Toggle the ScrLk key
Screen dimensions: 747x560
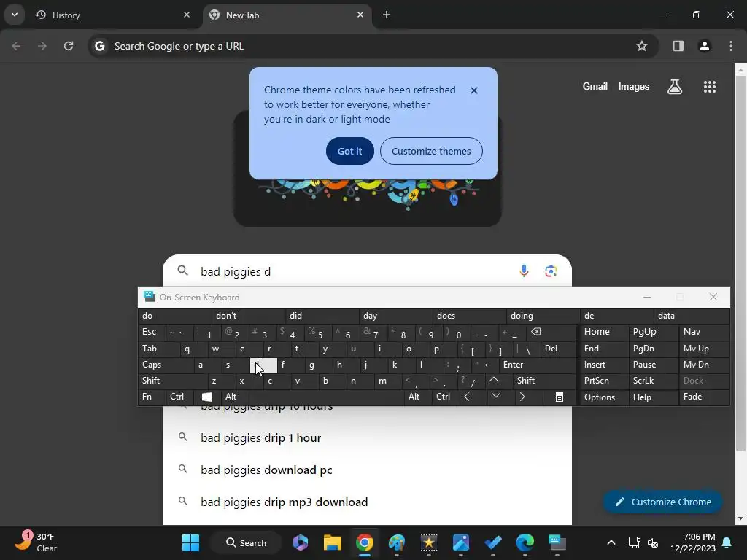click(653, 381)
